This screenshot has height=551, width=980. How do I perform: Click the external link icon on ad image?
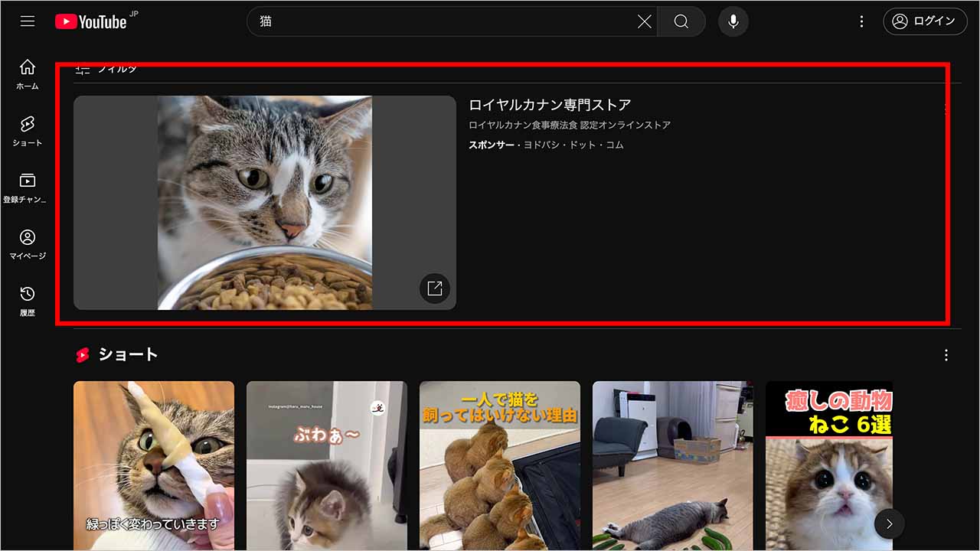coord(435,289)
